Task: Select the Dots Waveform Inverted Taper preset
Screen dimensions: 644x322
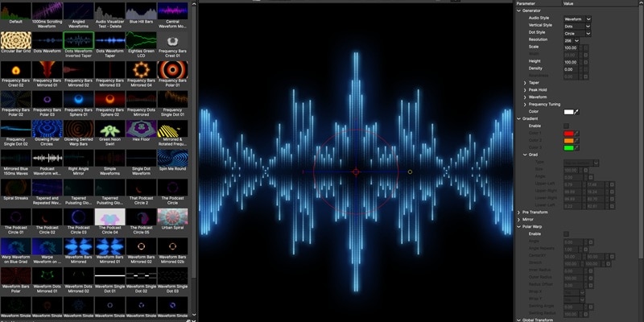Action: pos(78,41)
